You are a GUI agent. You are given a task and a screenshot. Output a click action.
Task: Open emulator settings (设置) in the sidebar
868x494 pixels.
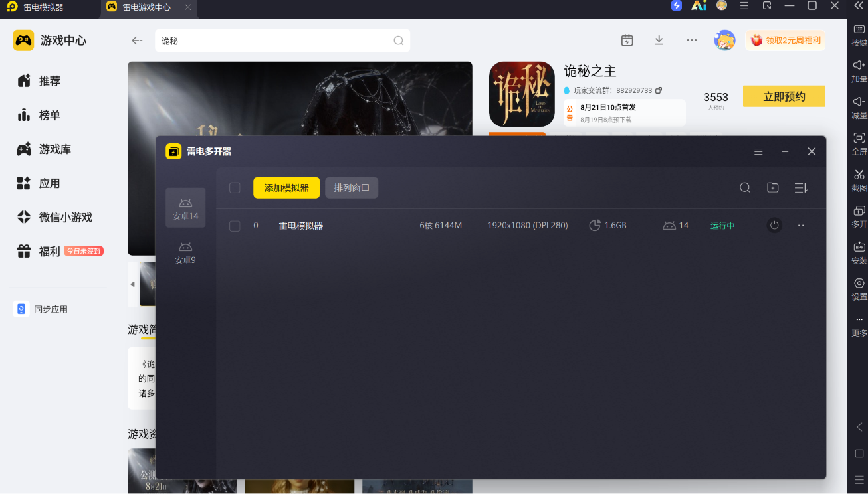click(x=859, y=283)
